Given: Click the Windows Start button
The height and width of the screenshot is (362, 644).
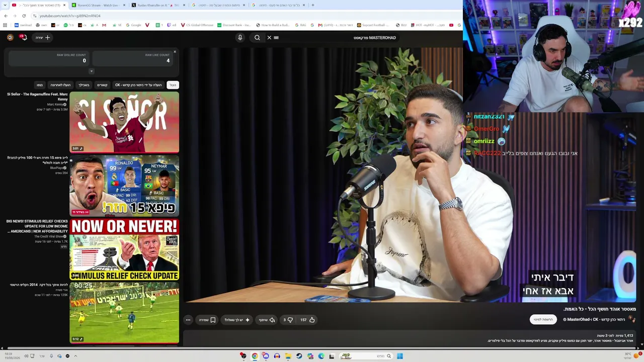Looking at the screenshot, I should (400, 356).
